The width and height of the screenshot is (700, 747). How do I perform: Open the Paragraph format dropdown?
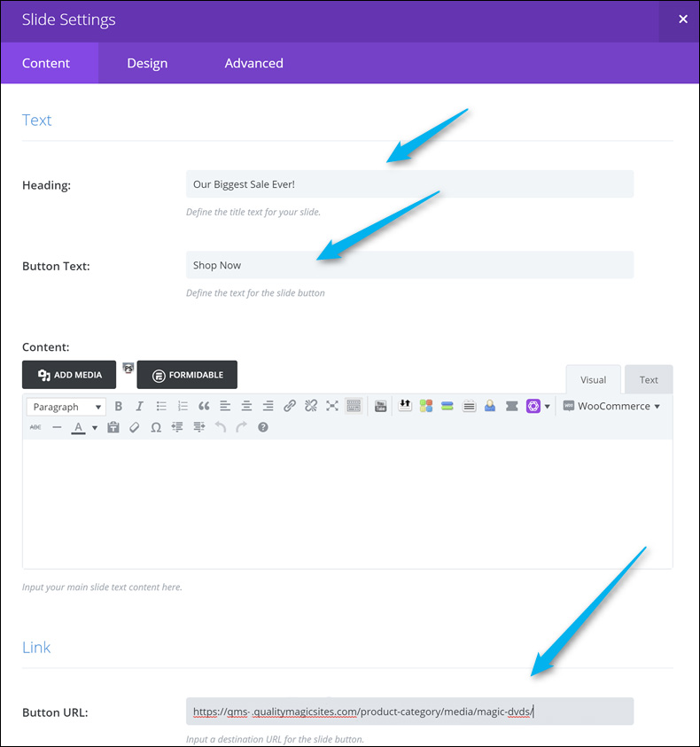point(66,407)
